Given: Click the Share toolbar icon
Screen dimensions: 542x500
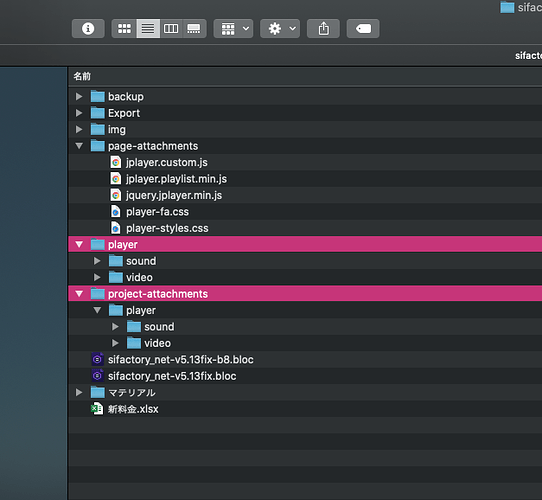Looking at the screenshot, I should click(x=323, y=28).
